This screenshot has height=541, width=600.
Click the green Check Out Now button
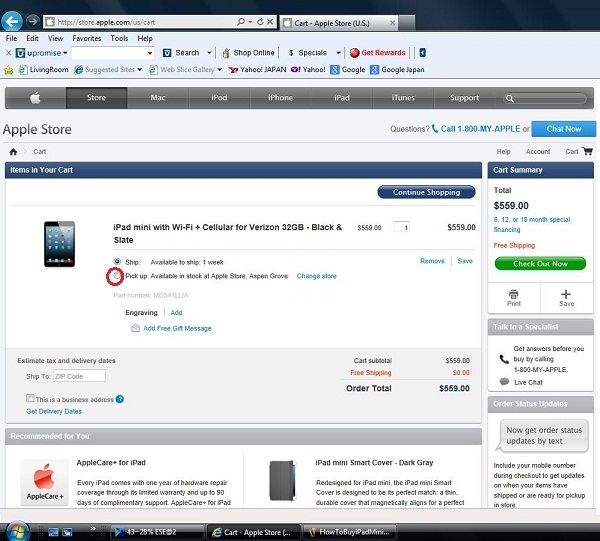click(540, 264)
